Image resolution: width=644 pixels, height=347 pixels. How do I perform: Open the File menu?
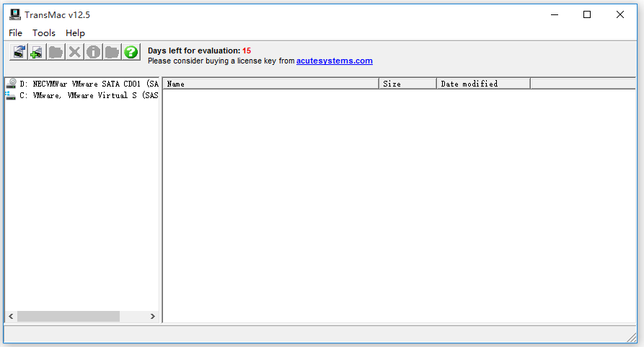point(16,33)
